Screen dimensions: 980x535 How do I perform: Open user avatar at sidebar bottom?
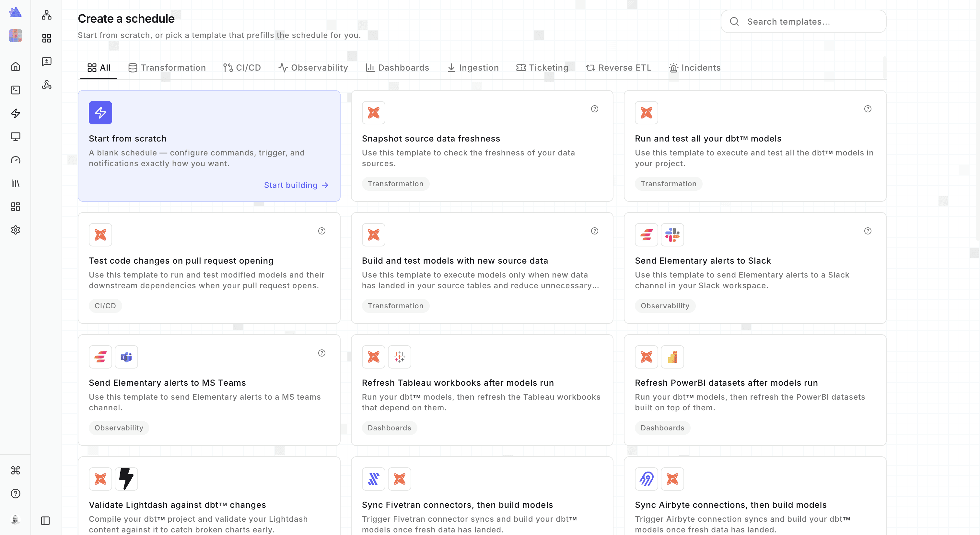pyautogui.click(x=15, y=520)
